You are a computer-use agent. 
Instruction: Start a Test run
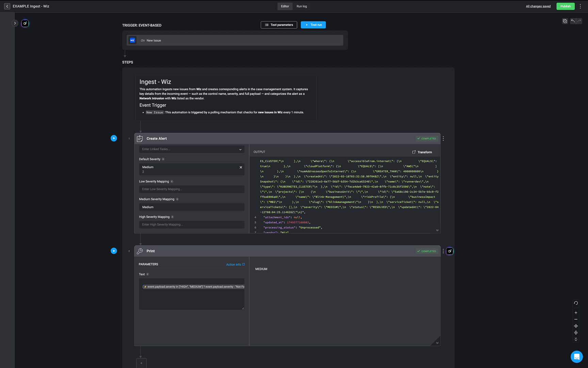click(x=313, y=25)
